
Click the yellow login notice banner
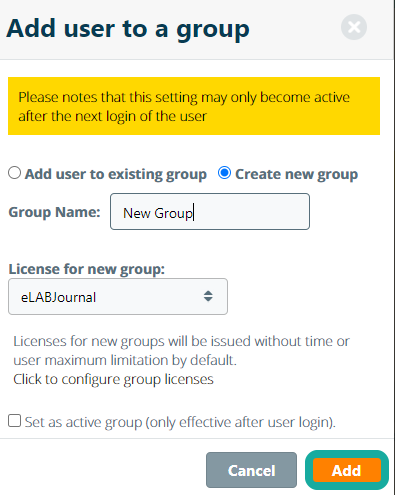pos(194,106)
